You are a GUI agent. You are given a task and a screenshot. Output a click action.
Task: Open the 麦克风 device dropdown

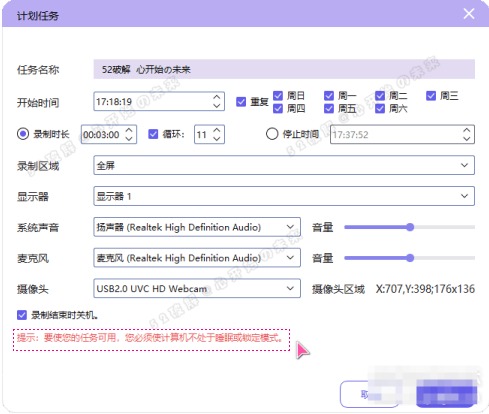[x=197, y=258]
